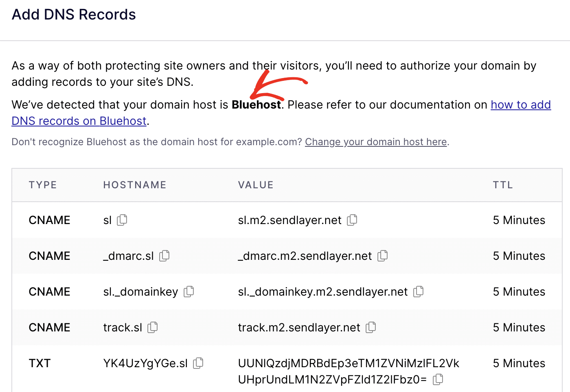The width and height of the screenshot is (570, 392).
Task: Copy the hostname track.sl
Action: tap(152, 327)
